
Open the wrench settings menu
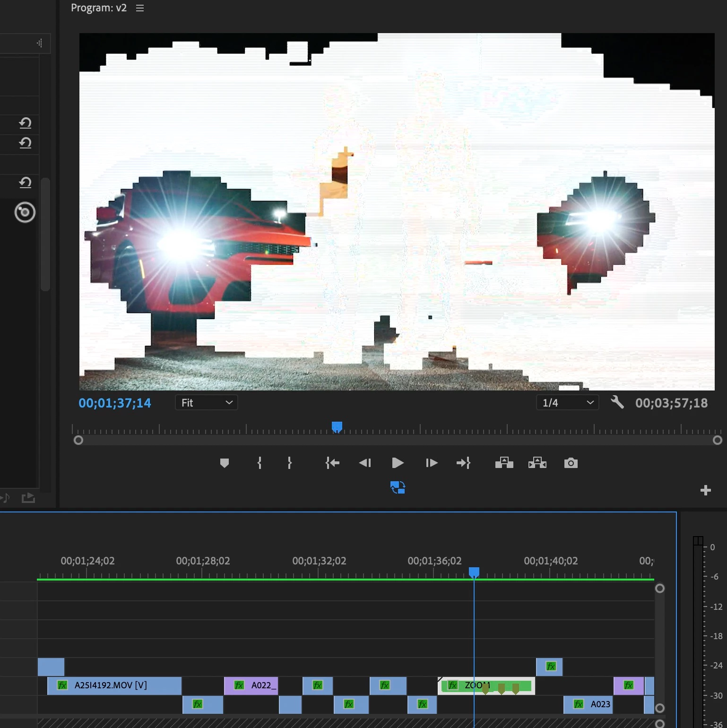pos(617,402)
